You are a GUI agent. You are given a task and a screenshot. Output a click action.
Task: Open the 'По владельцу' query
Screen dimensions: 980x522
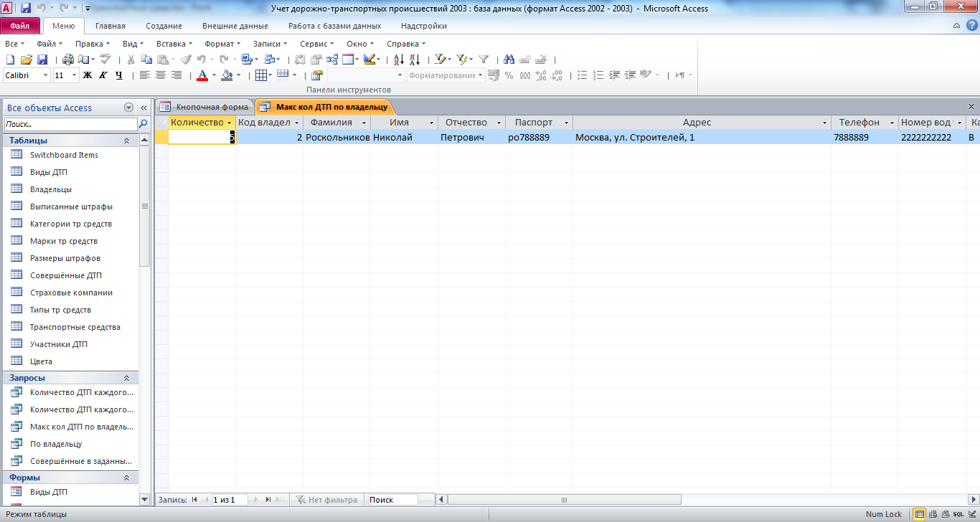tap(56, 444)
